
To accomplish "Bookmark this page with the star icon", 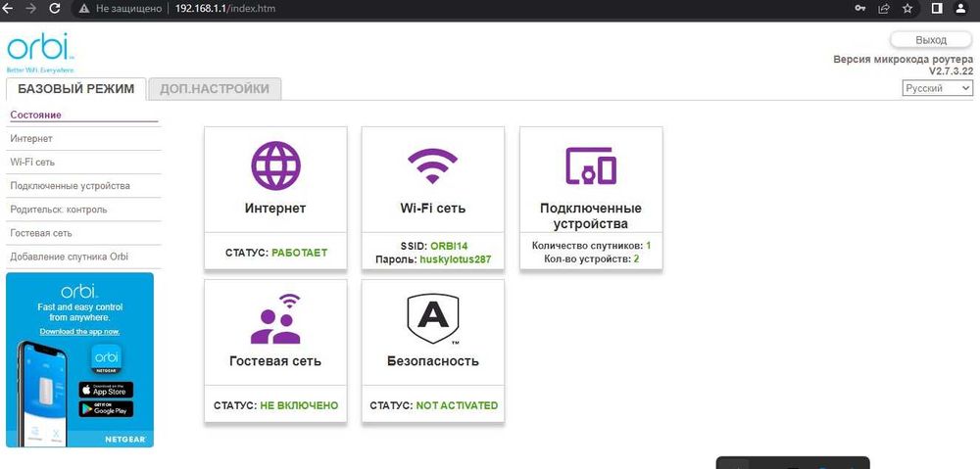I will tap(907, 9).
